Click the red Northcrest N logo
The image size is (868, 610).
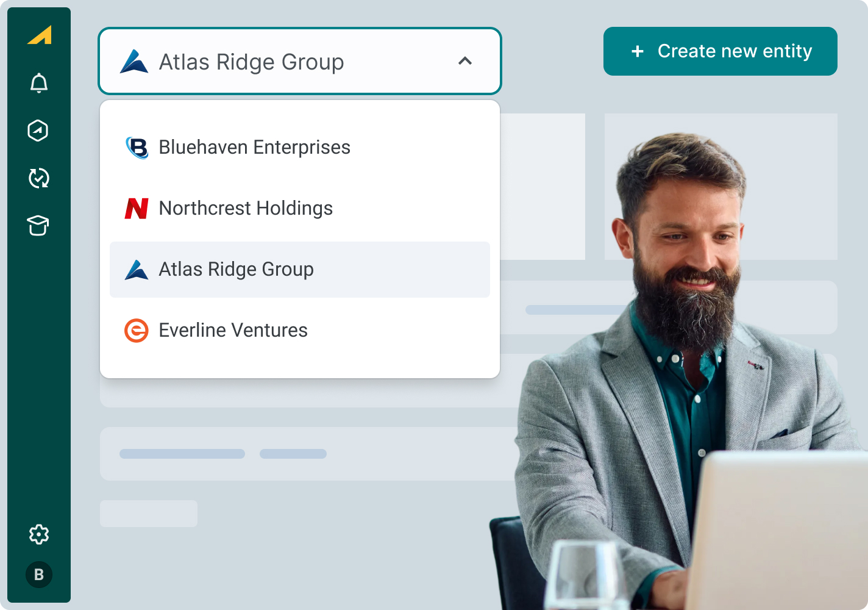coord(137,209)
